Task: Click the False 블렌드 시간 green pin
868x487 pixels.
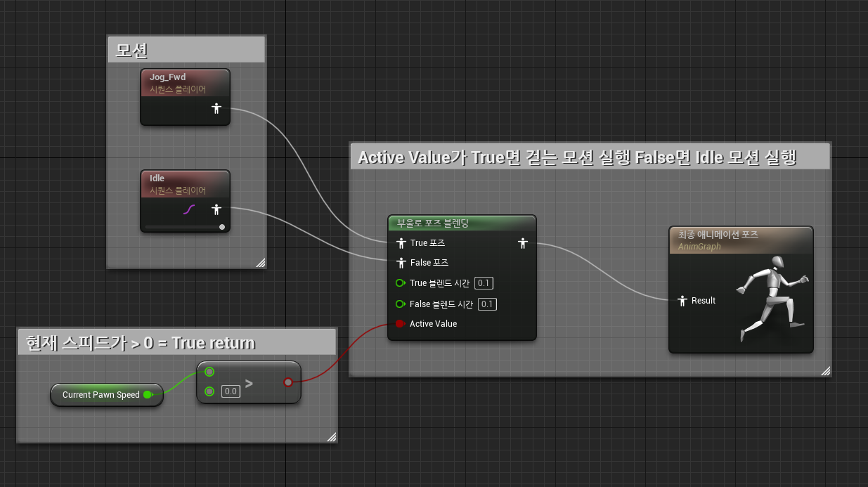Action: click(x=401, y=304)
